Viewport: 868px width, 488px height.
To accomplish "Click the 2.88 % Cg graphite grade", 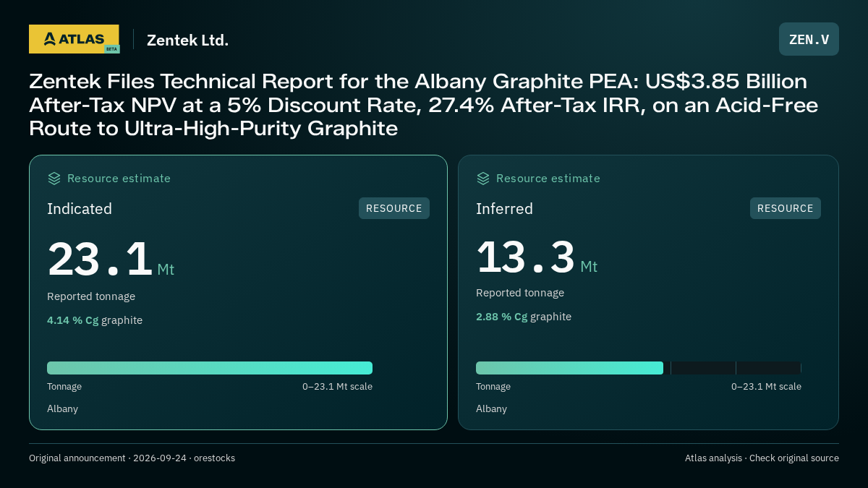I will tap(524, 317).
